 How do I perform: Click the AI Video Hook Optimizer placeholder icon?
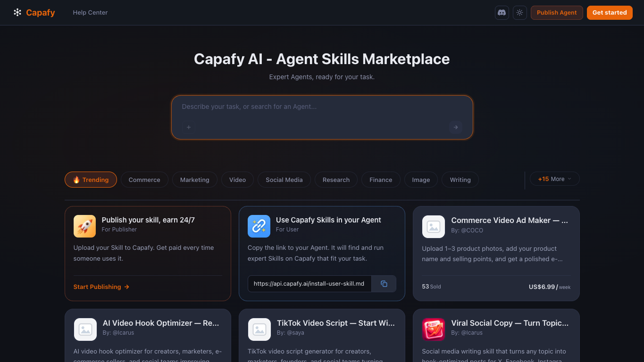coord(85,329)
